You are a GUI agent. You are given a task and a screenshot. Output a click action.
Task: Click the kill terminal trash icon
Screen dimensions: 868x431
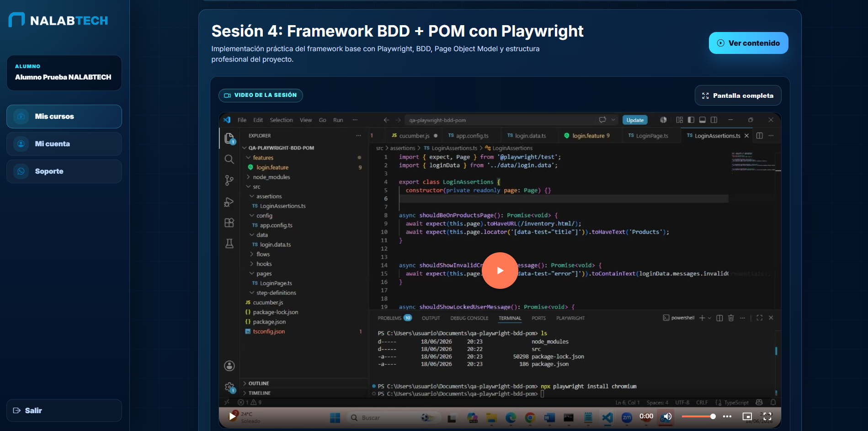point(731,318)
